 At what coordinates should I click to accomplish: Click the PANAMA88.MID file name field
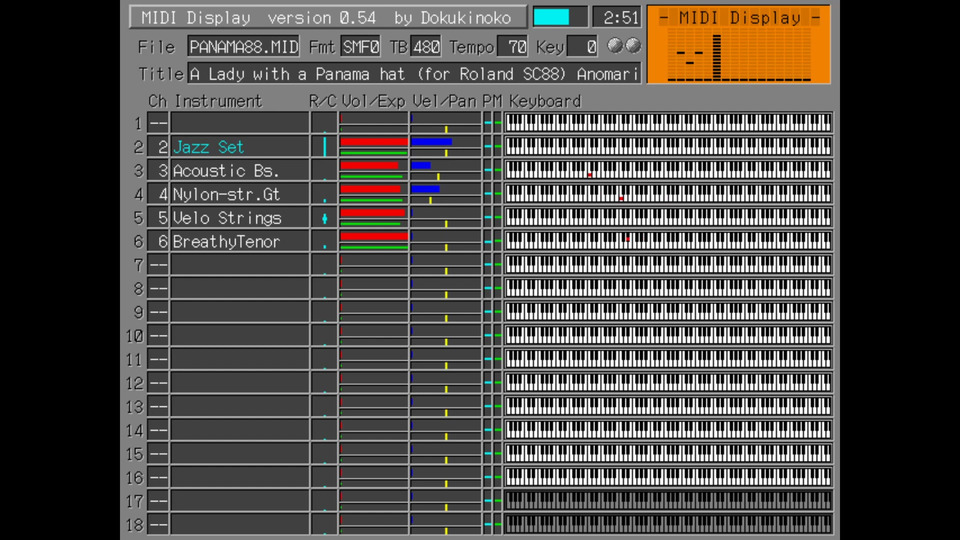(243, 47)
